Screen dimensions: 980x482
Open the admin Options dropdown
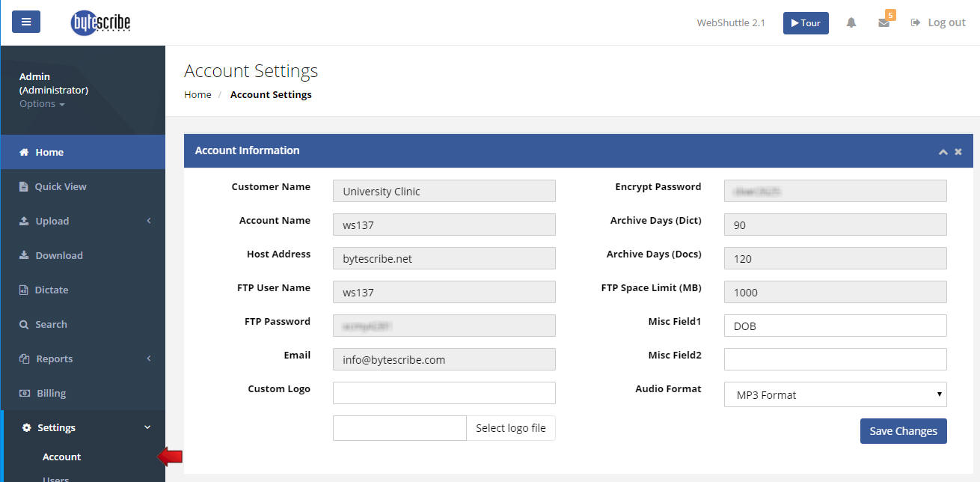coord(42,104)
